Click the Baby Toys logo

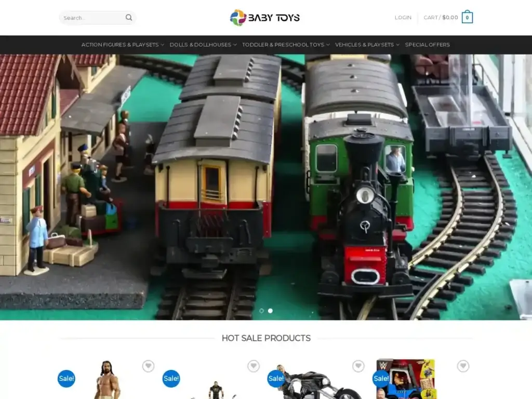click(x=265, y=18)
